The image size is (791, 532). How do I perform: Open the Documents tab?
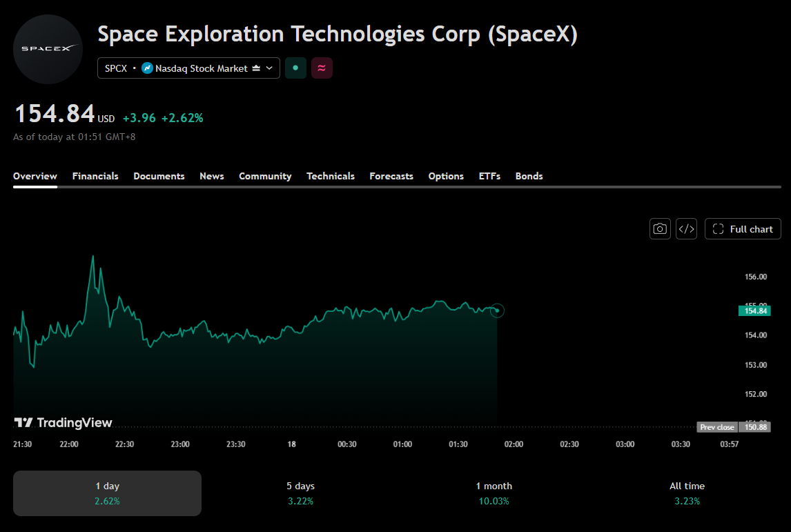tap(159, 176)
